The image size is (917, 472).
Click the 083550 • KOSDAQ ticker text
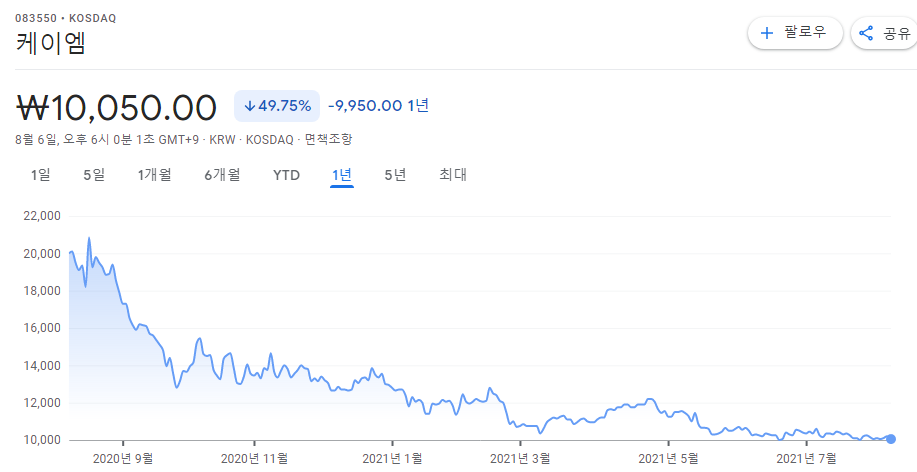point(66,18)
